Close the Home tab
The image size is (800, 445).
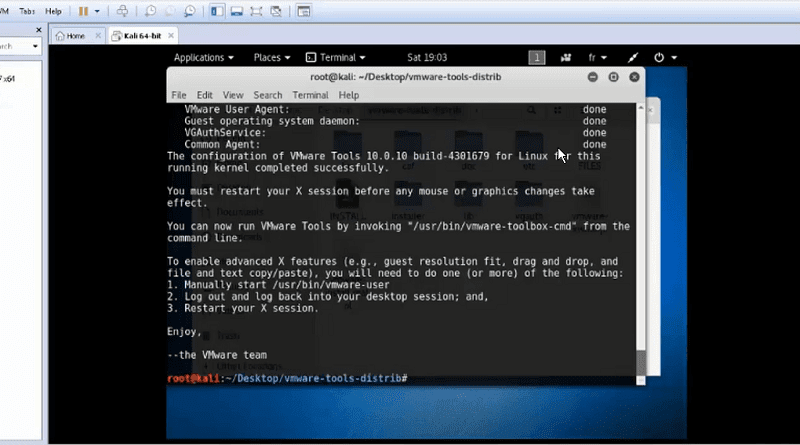98,35
